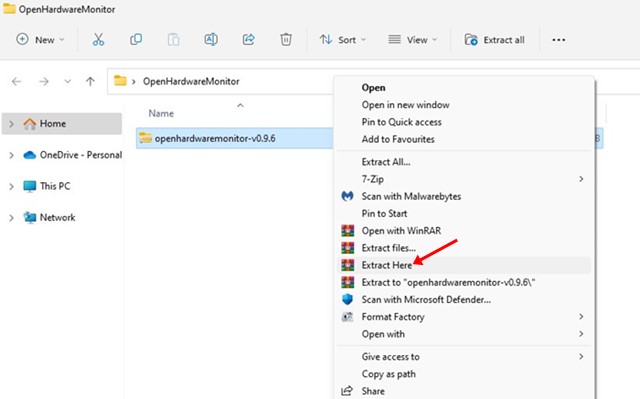Viewport: 640px width, 399px height.
Task: Open the Sort dropdown
Action: click(342, 40)
